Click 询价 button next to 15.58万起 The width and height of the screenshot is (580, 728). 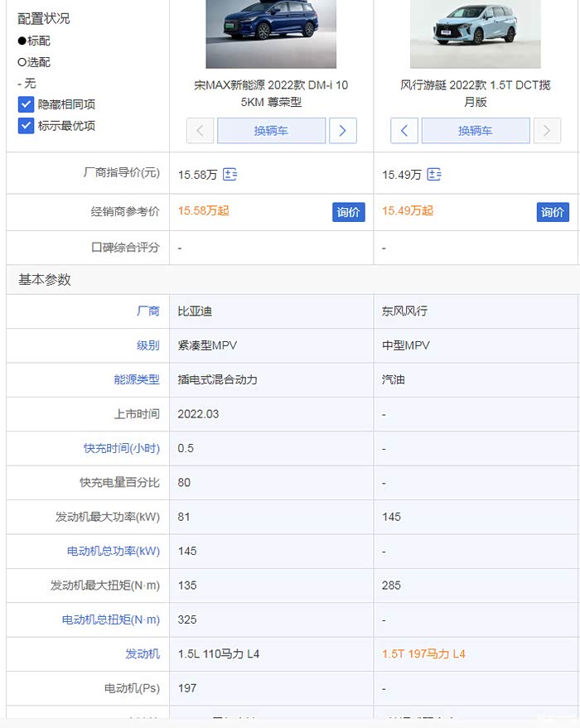pos(349,212)
